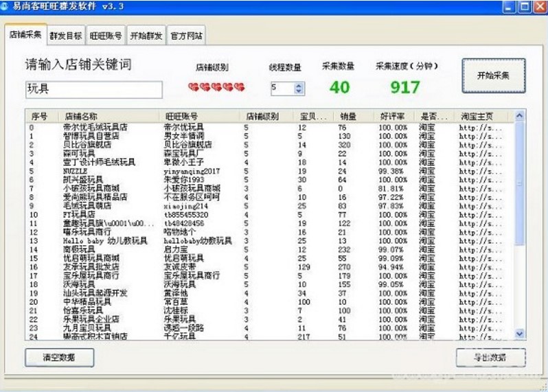Click the green collected count 40
This screenshot has height=392, width=548.
coord(339,87)
